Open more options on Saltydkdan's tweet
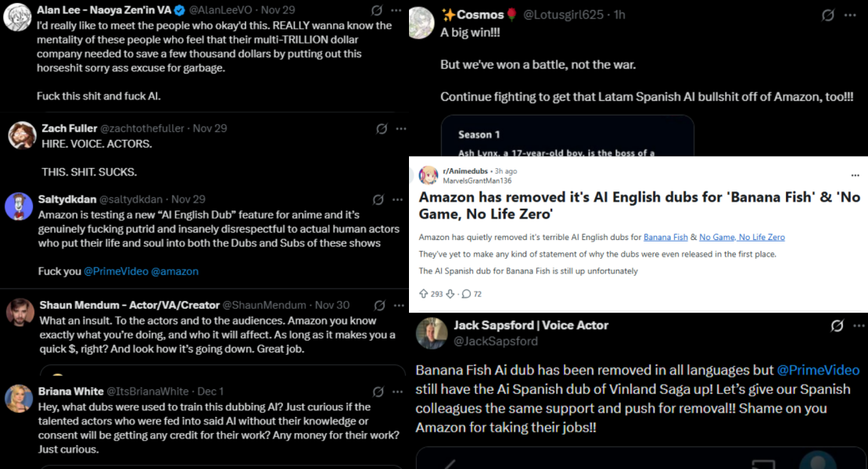The height and width of the screenshot is (469, 868). (400, 200)
